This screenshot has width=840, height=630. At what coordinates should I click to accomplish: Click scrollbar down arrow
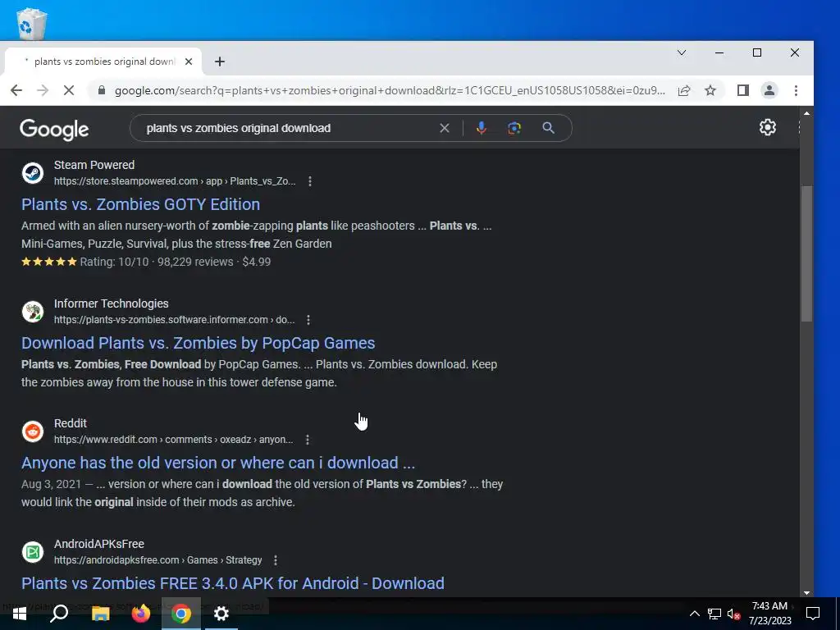click(x=806, y=592)
